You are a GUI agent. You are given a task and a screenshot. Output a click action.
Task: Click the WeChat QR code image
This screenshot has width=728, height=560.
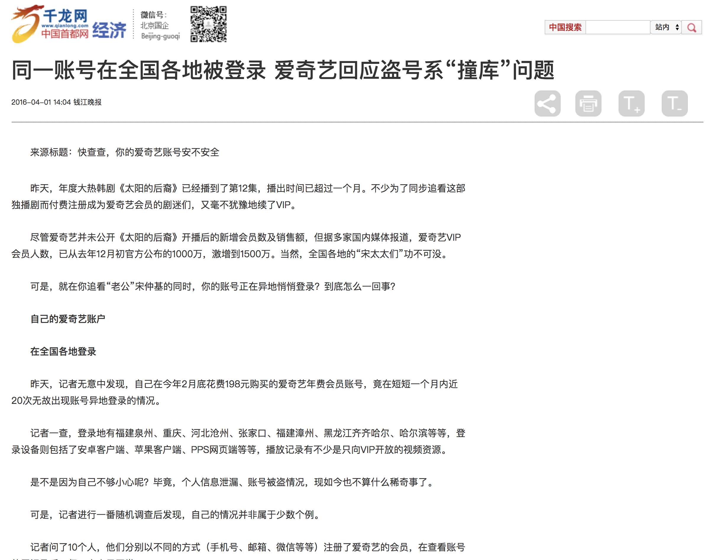pos(208,24)
